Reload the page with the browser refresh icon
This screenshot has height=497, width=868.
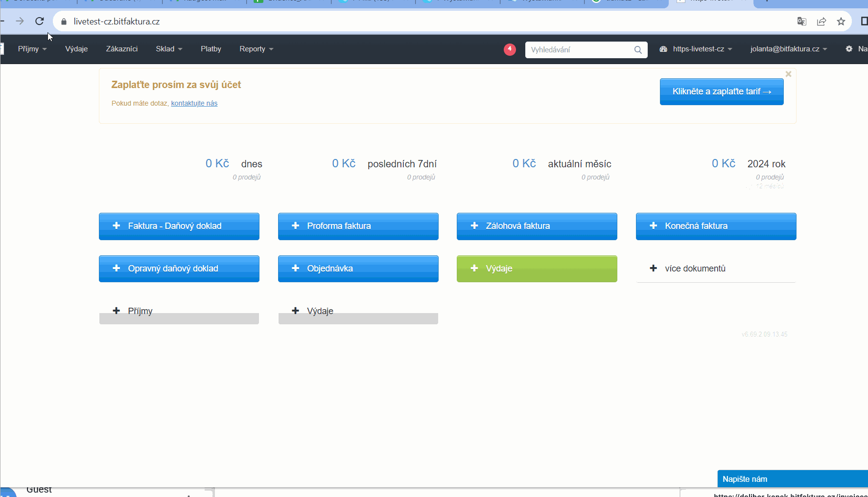coord(40,21)
